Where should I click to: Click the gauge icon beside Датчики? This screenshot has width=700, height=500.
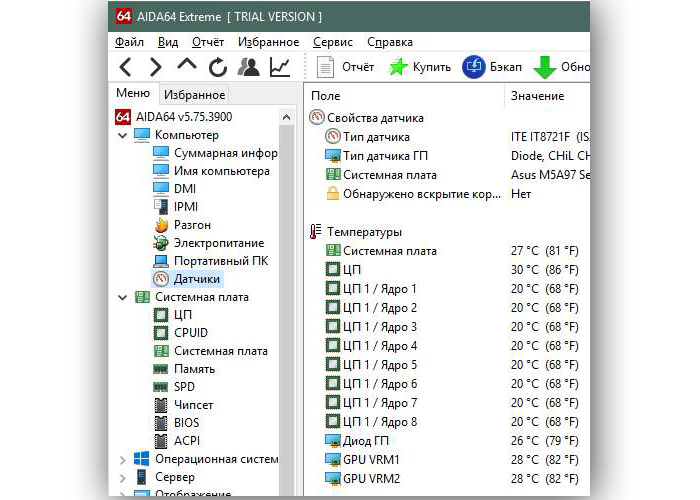pyautogui.click(x=161, y=279)
